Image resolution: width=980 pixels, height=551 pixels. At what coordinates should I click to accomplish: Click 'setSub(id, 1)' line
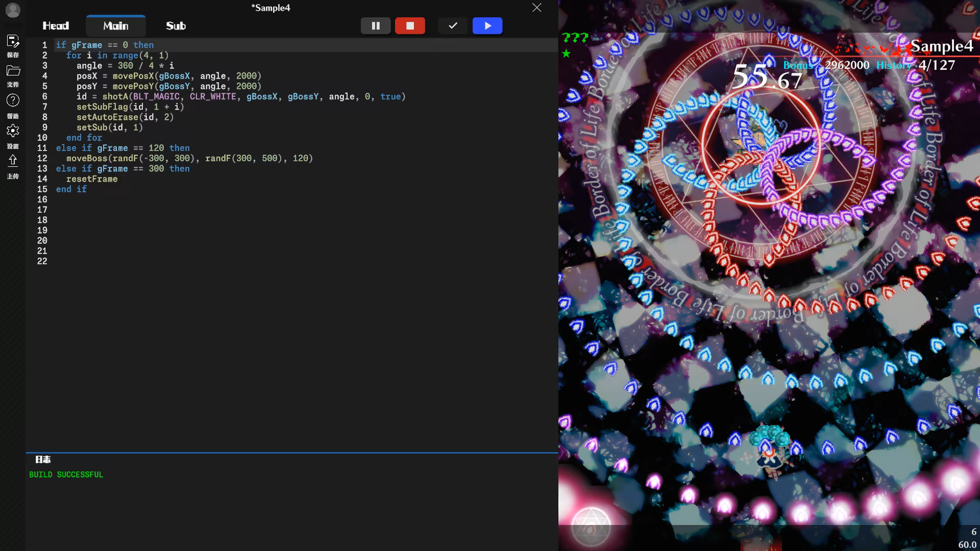[x=110, y=128]
